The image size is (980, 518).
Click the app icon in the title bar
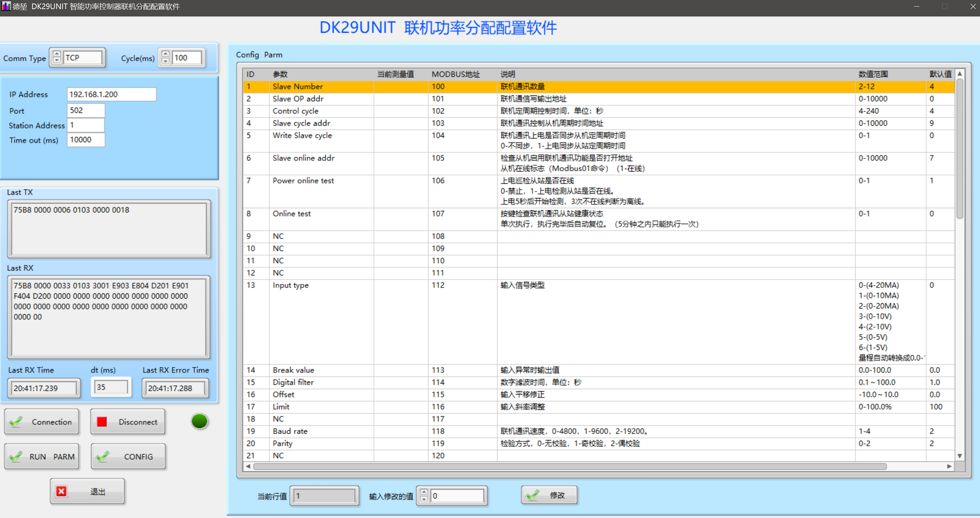pos(5,6)
